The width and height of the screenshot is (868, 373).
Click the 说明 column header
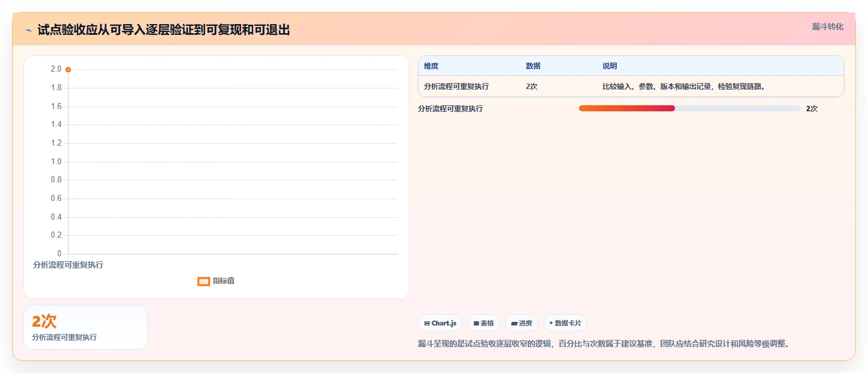point(610,66)
